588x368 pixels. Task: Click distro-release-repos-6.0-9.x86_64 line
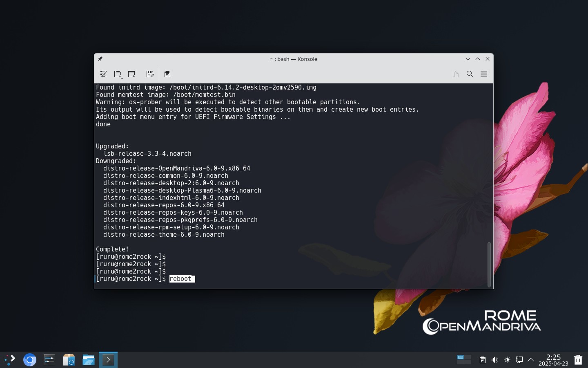click(x=164, y=205)
